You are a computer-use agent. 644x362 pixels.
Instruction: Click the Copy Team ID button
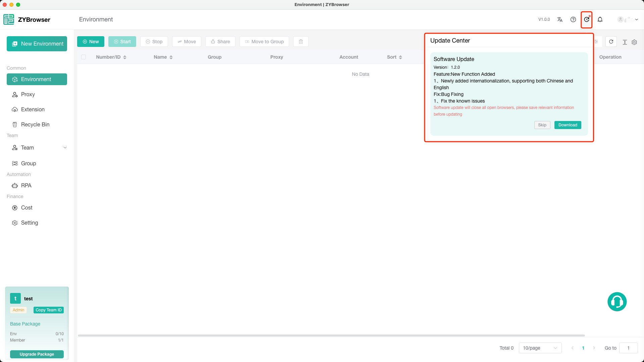(x=49, y=310)
